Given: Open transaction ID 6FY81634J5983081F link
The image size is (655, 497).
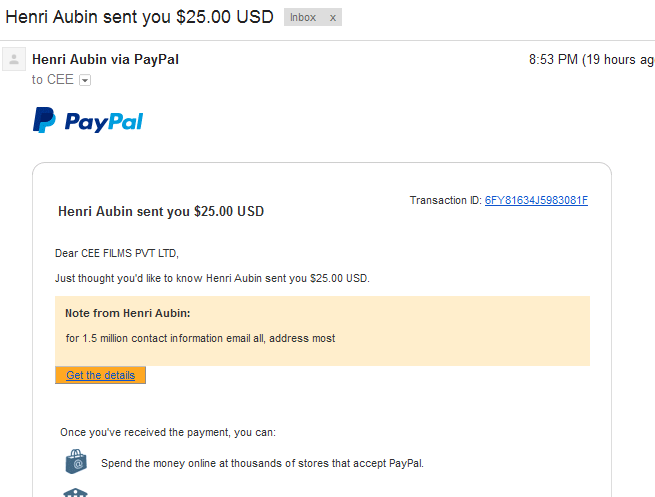Looking at the screenshot, I should pyautogui.click(x=536, y=200).
